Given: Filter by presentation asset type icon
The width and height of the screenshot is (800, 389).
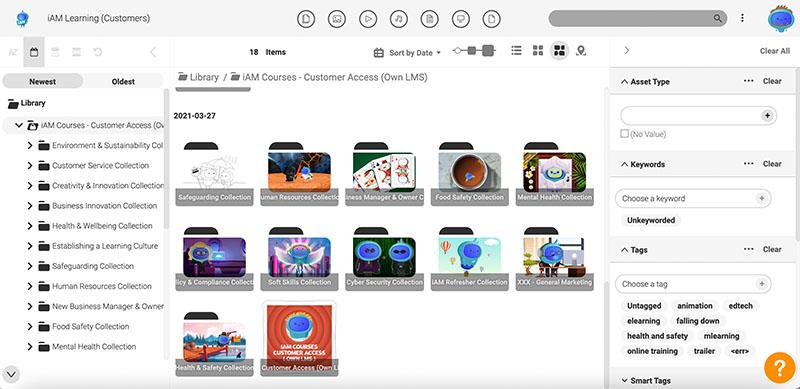Looking at the screenshot, I should click(x=461, y=19).
